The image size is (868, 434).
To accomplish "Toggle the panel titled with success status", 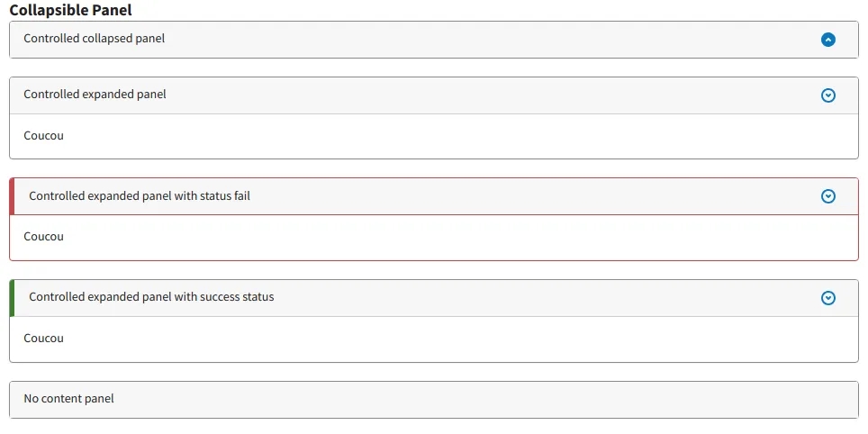I will 151,297.
